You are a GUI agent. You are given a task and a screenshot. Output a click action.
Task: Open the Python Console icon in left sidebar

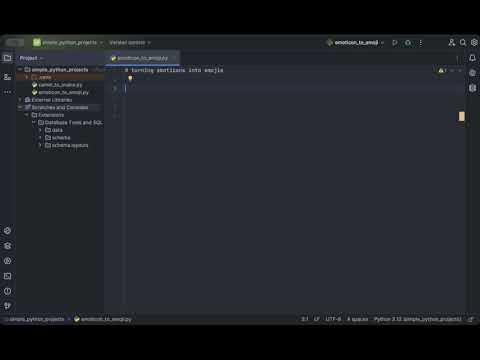(x=7, y=261)
